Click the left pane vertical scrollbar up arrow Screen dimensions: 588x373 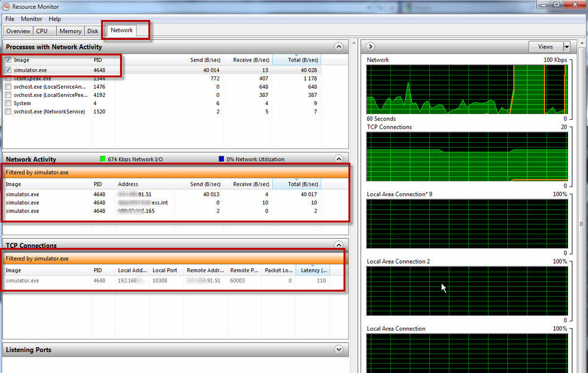353,42
